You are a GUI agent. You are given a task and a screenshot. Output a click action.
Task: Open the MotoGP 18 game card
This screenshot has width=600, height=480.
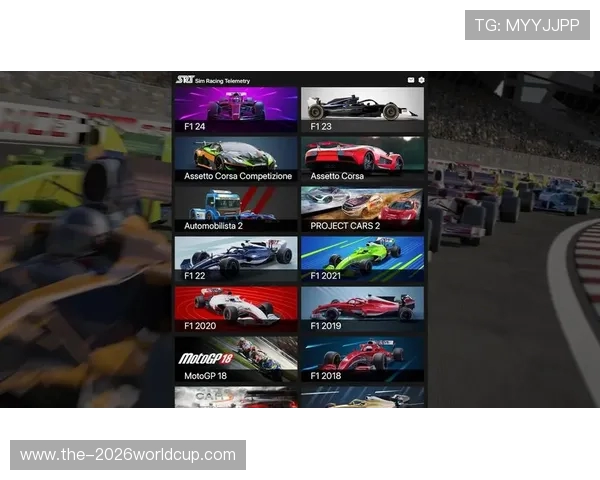pos(236,359)
